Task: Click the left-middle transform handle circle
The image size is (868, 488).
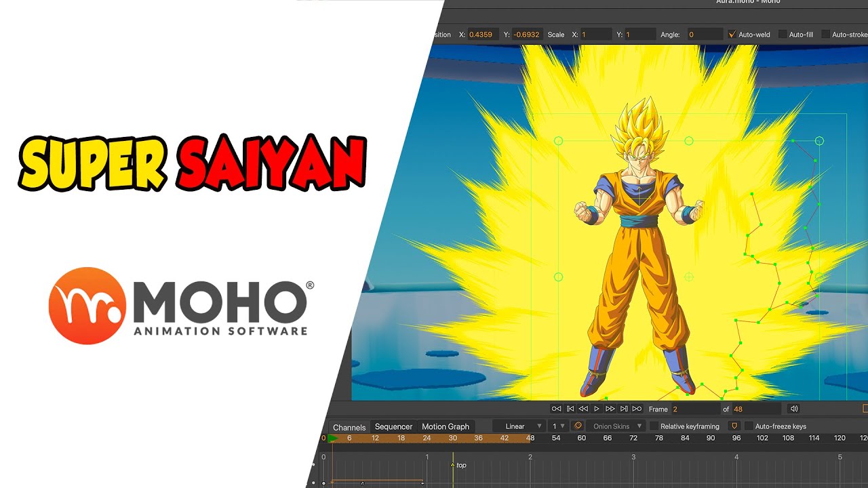Action: tap(559, 277)
